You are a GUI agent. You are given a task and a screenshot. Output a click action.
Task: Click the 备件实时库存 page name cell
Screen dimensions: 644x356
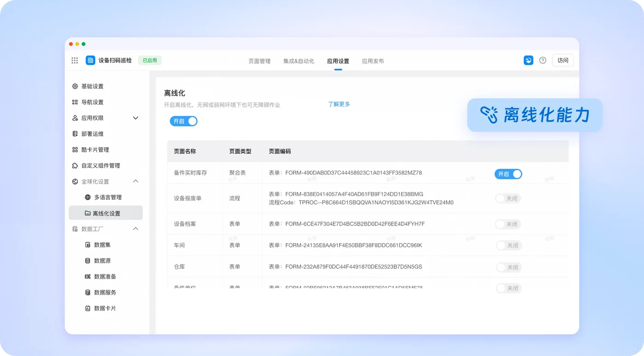pyautogui.click(x=190, y=173)
